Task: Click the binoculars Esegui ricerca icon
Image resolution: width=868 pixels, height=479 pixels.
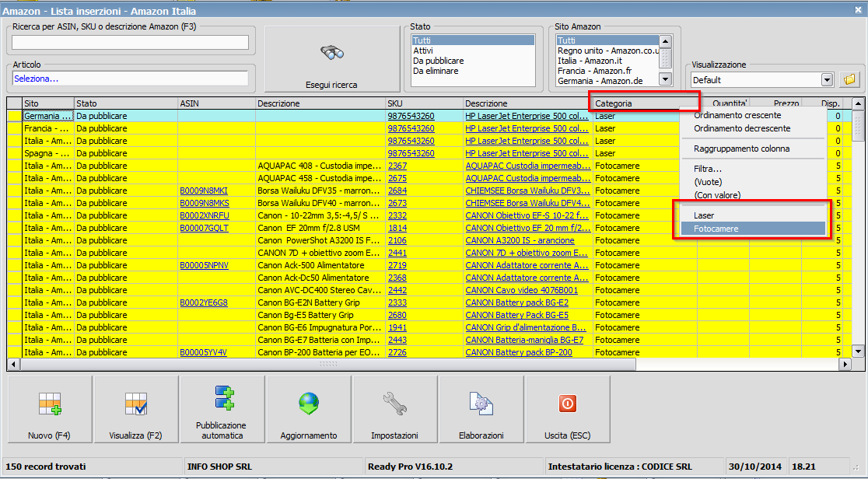Action: pyautogui.click(x=333, y=53)
